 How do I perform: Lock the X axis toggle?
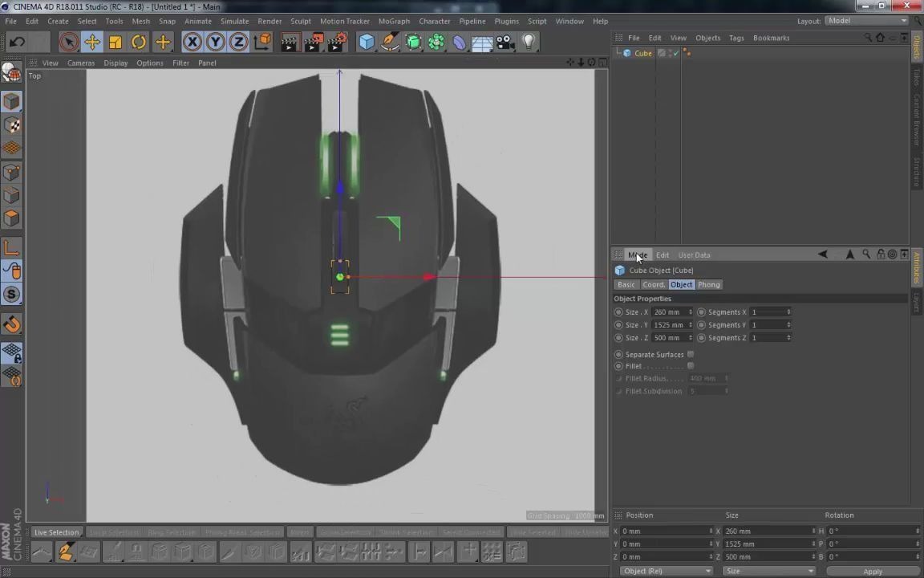pyautogui.click(x=192, y=42)
